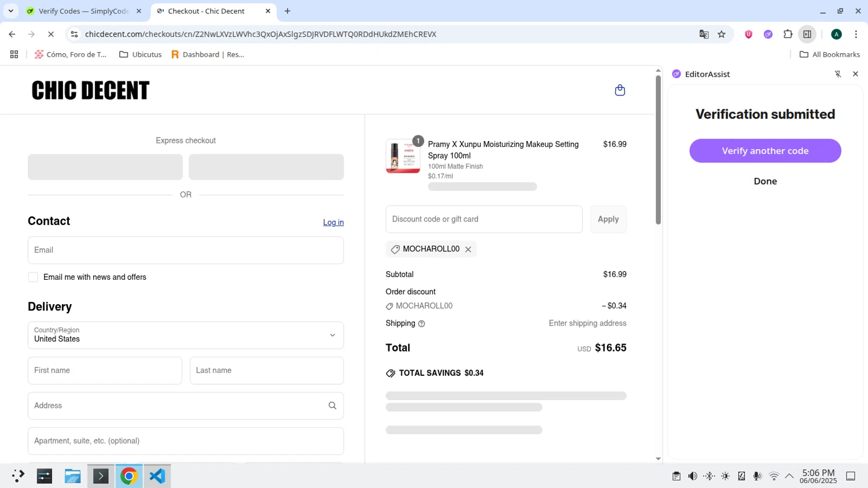The height and width of the screenshot is (488, 868).
Task: Focus the Address field
Action: pos(186,406)
